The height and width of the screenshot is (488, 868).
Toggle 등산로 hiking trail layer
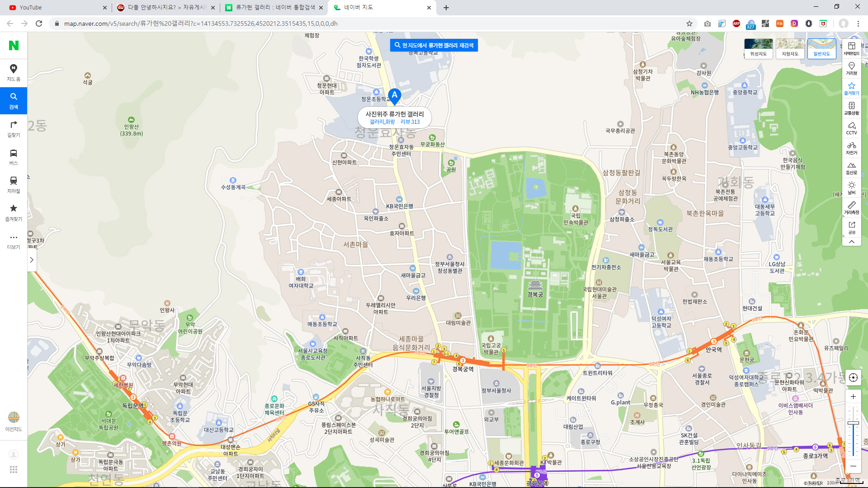tap(851, 168)
